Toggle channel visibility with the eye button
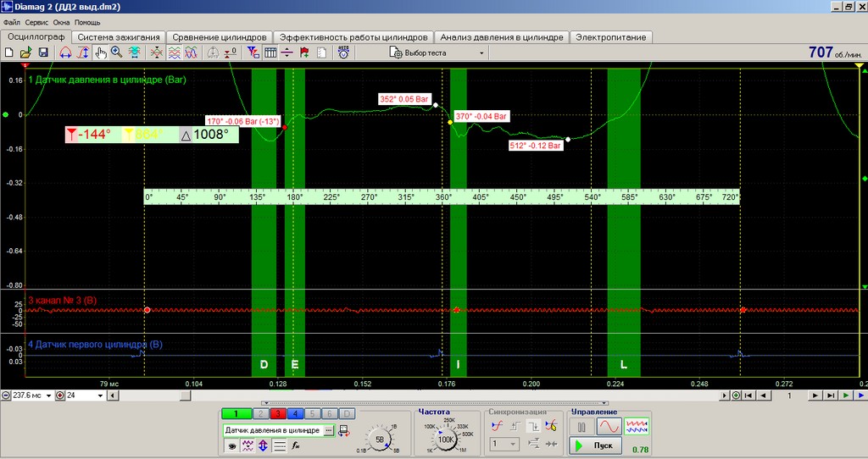This screenshot has height=459, width=868. [231, 445]
